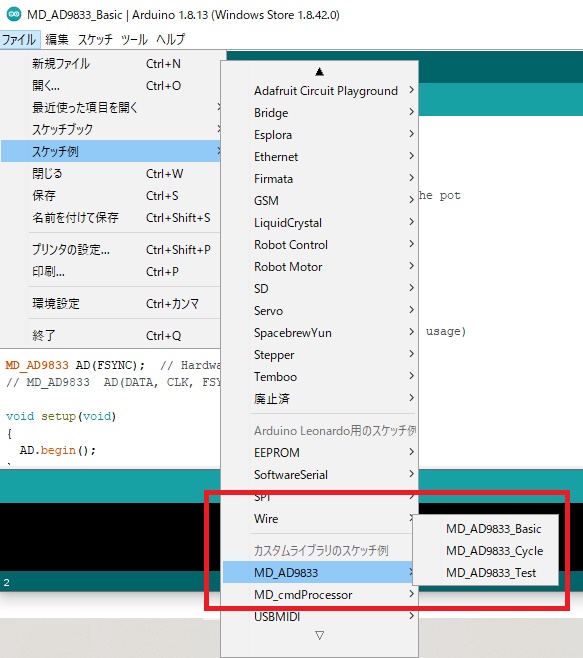
Task: Open the 編集 menu in menu bar
Action: [57, 39]
